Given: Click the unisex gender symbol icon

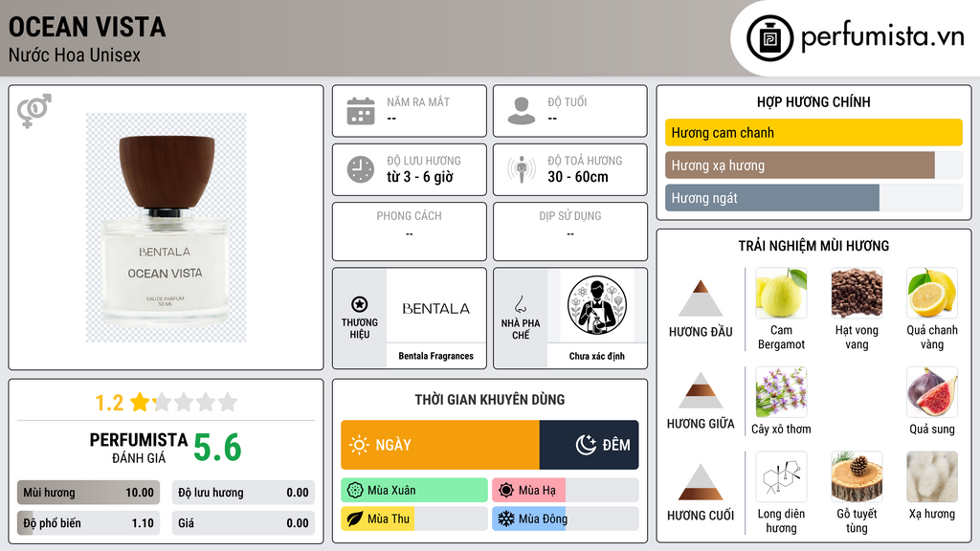Looking at the screenshot, I should point(34,111).
